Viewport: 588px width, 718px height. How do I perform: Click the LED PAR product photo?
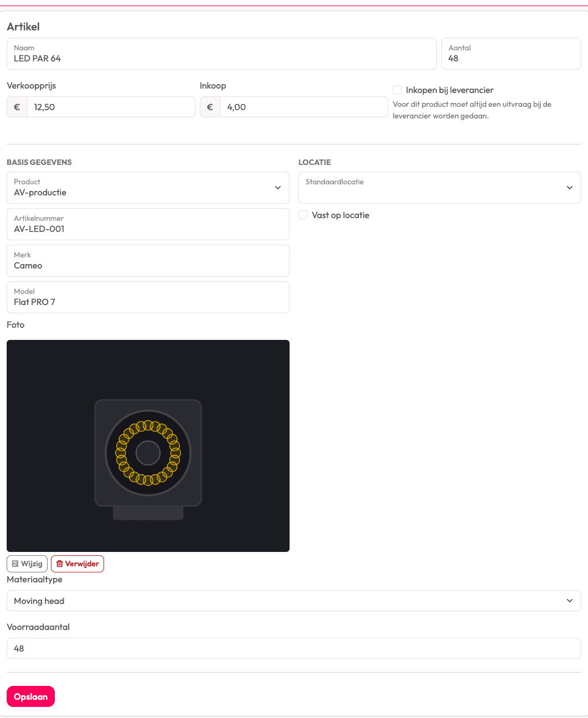pyautogui.click(x=148, y=446)
